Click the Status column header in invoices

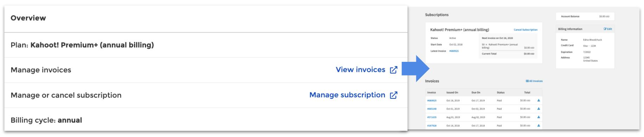click(x=500, y=92)
